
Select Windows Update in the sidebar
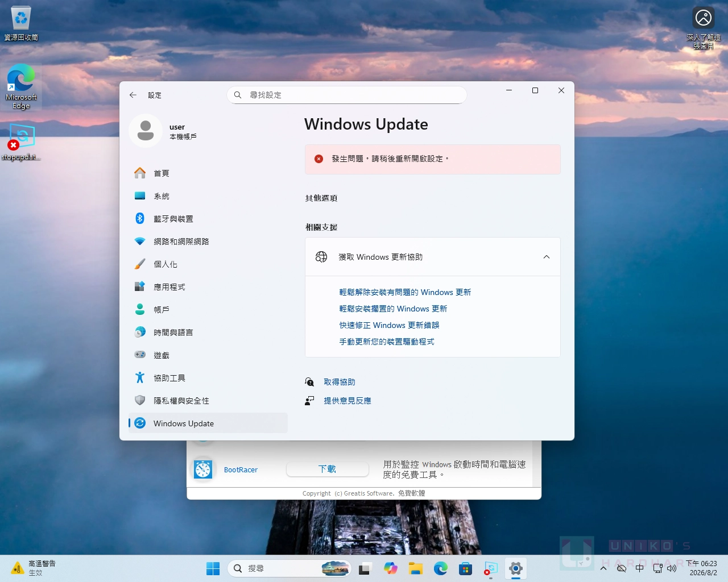(208, 423)
